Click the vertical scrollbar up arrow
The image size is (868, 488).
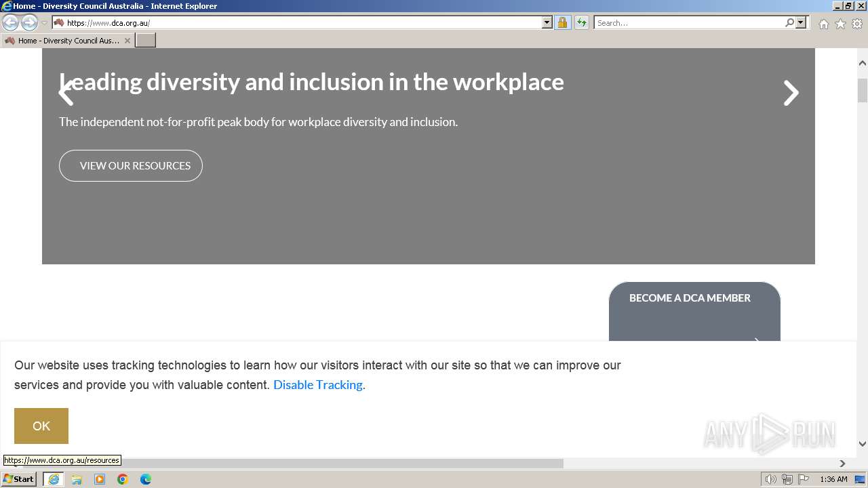pos(863,63)
